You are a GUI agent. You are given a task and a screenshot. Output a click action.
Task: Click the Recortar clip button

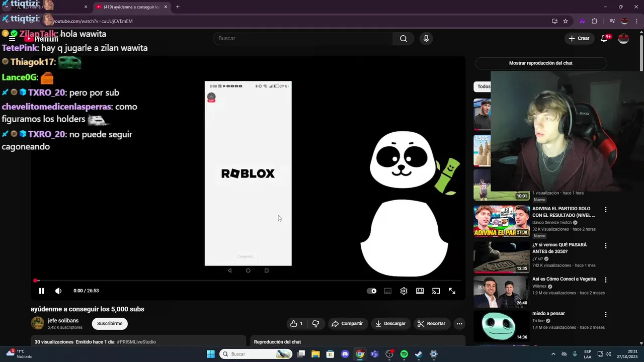point(432,324)
